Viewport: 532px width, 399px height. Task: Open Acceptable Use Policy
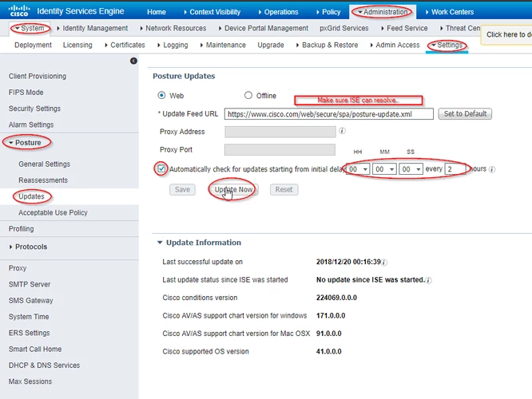click(x=53, y=212)
